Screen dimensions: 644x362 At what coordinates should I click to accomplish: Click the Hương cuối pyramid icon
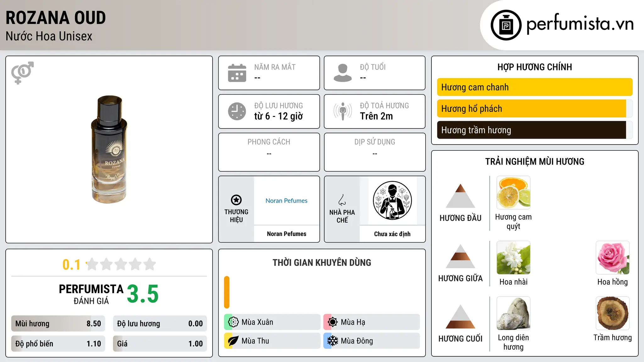460,316
